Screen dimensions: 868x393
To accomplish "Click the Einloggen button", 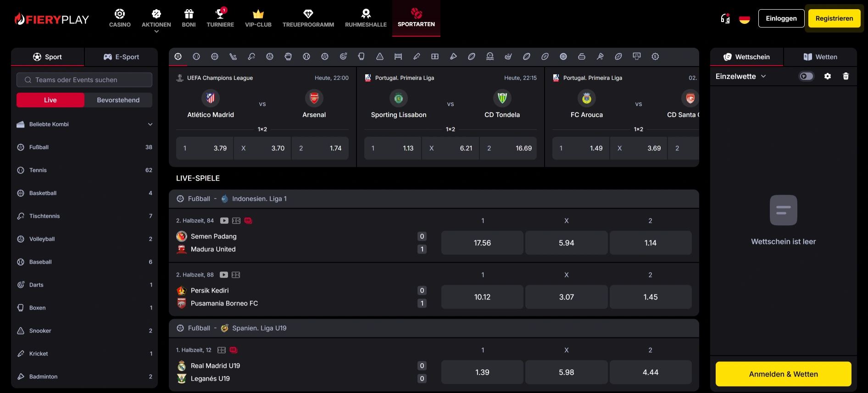I will [x=781, y=18].
